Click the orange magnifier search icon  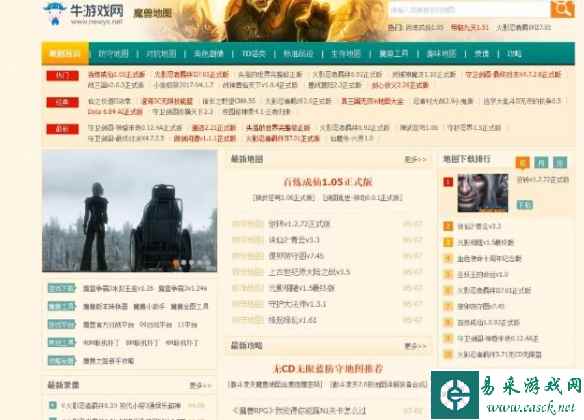[x=562, y=9]
